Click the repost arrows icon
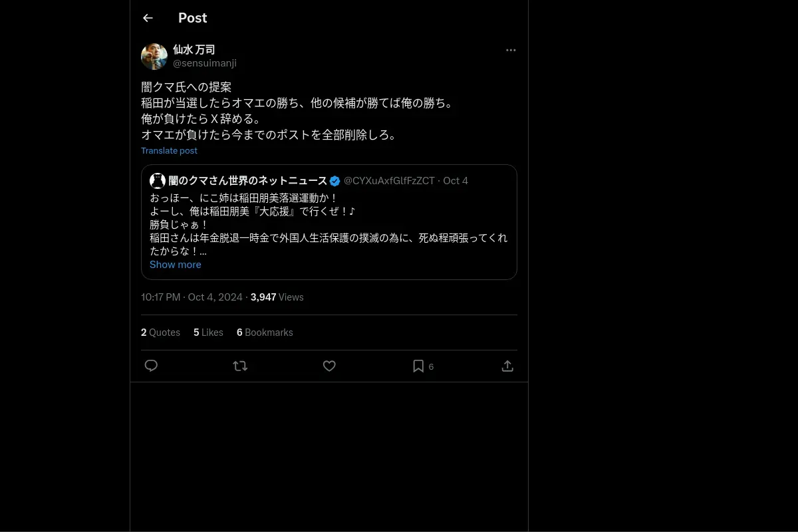Viewport: 798px width, 532px height. [240, 366]
